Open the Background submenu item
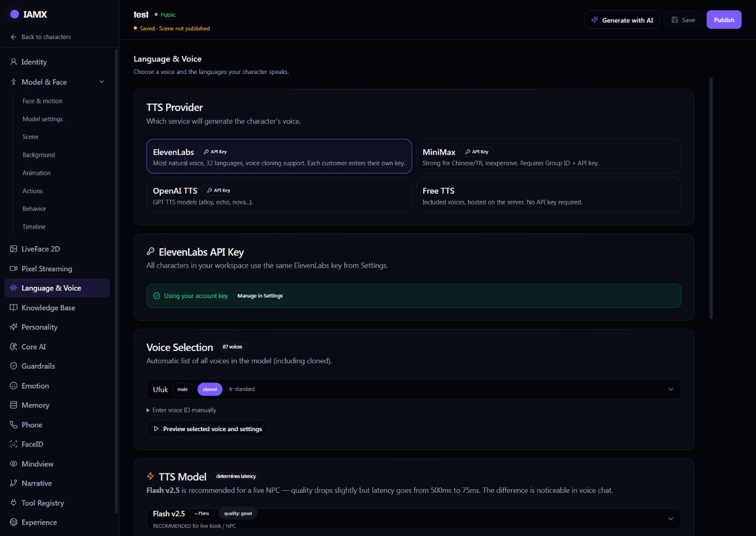756x536 pixels. (x=39, y=155)
